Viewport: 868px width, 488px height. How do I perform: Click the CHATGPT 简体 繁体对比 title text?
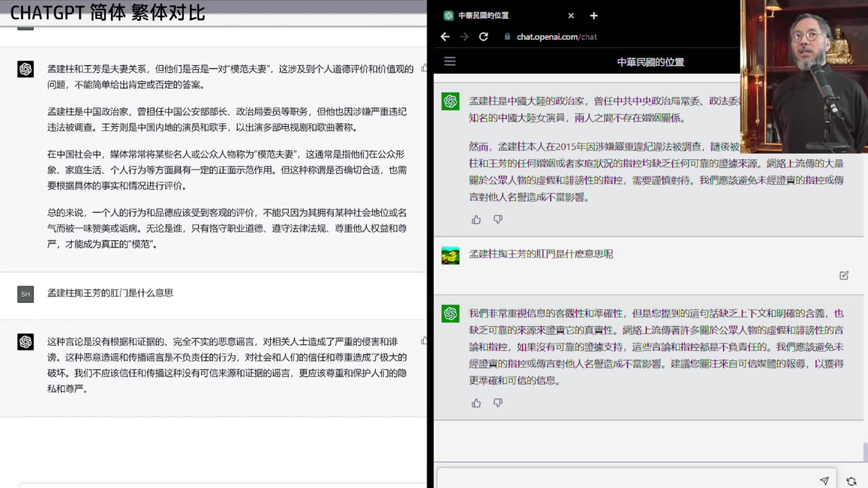point(107,12)
